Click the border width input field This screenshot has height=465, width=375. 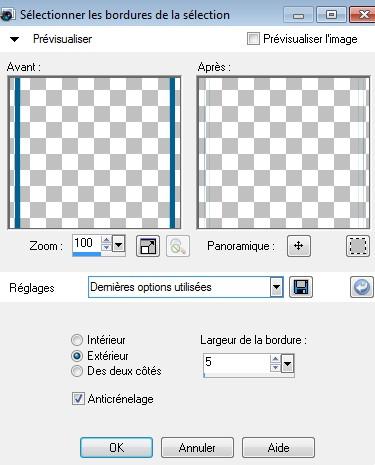pyautogui.click(x=236, y=364)
